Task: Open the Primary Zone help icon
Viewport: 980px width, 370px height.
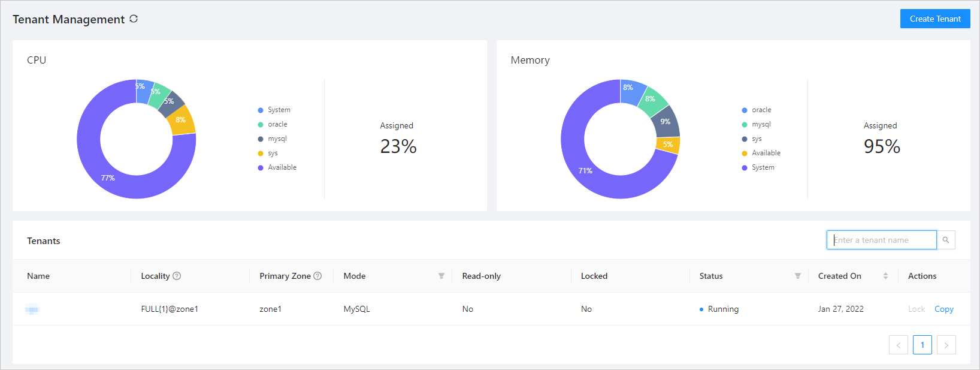Action: (317, 276)
